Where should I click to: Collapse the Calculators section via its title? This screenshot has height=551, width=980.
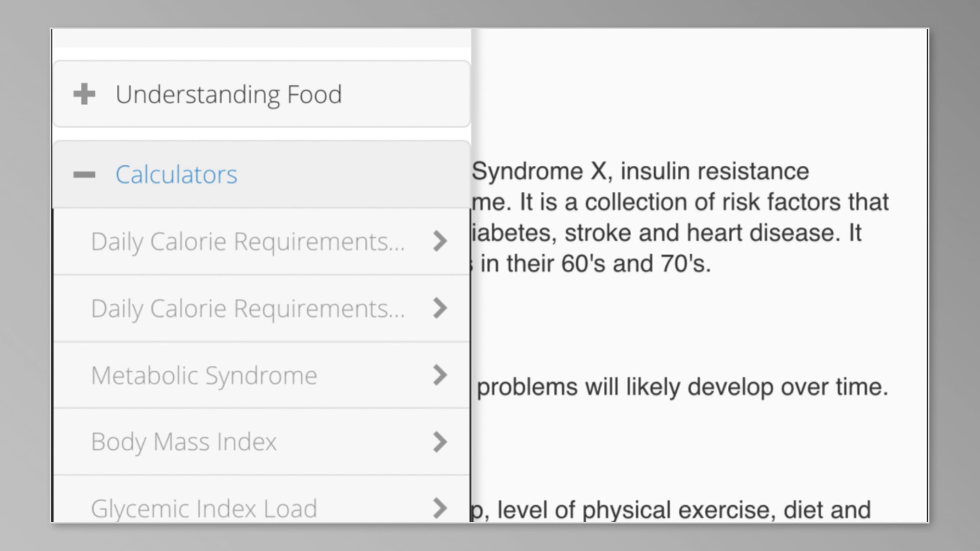pyautogui.click(x=176, y=175)
